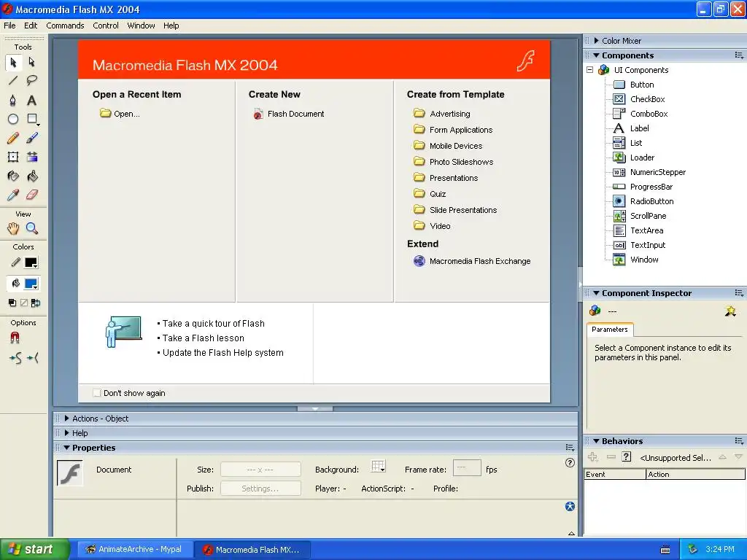747x560 pixels.
Task: Select the Hand tool
Action: pos(13,228)
